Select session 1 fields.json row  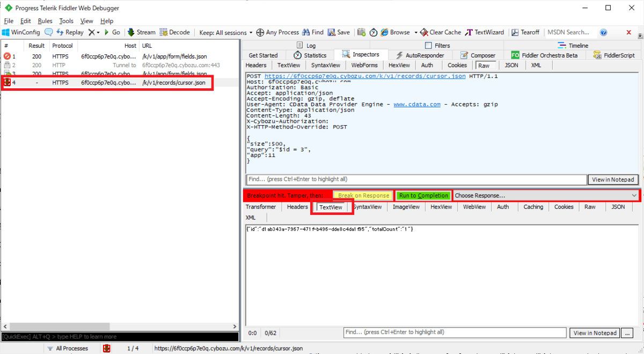pyautogui.click(x=120, y=56)
